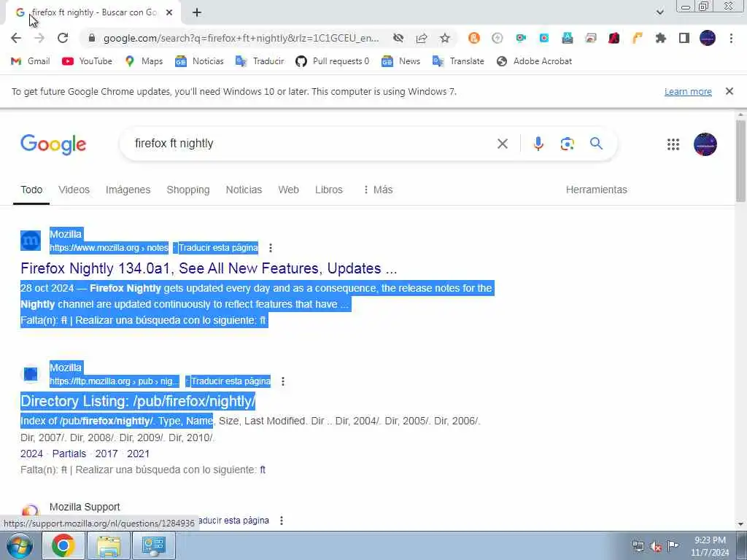Image resolution: width=747 pixels, height=560 pixels.
Task: Switch to the Imágenes tab
Action: click(128, 190)
